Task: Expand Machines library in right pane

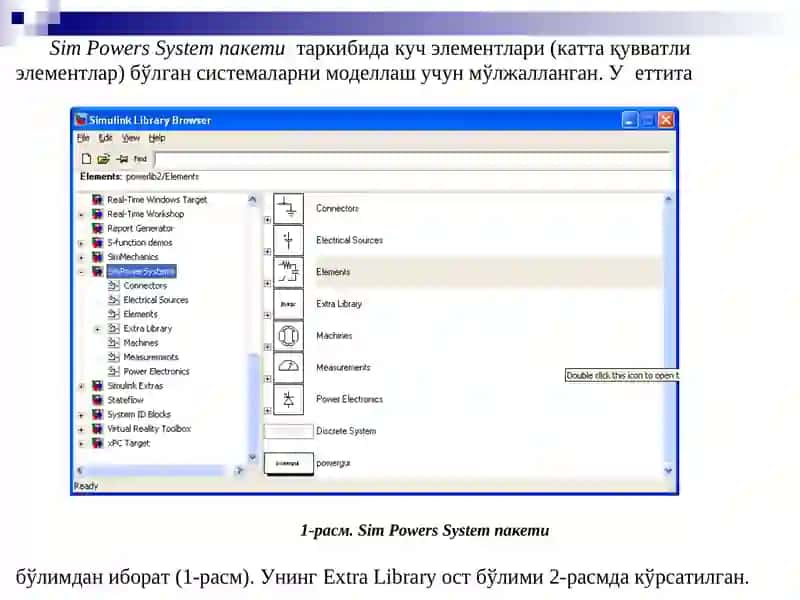Action: tap(267, 347)
